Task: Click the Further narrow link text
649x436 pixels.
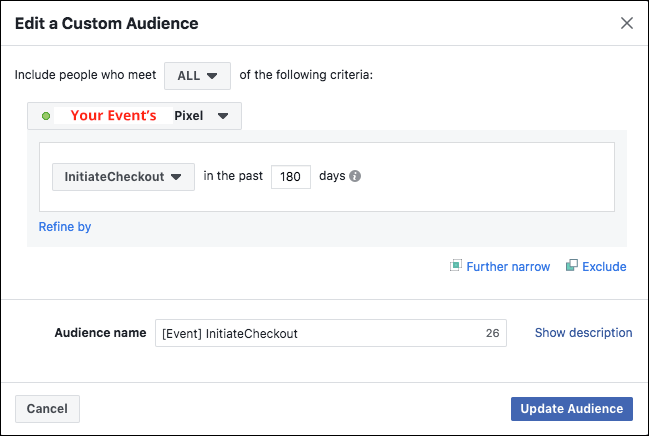Action: (x=508, y=267)
